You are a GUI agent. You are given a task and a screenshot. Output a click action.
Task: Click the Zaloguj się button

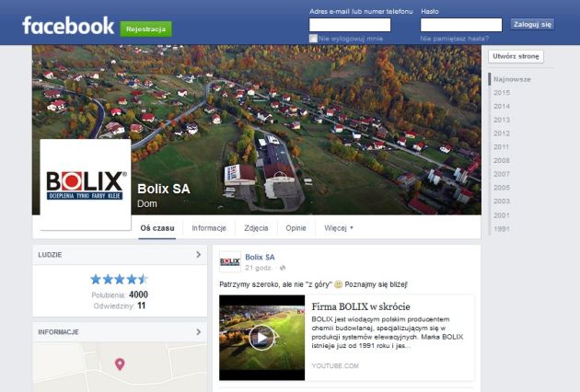tap(532, 25)
